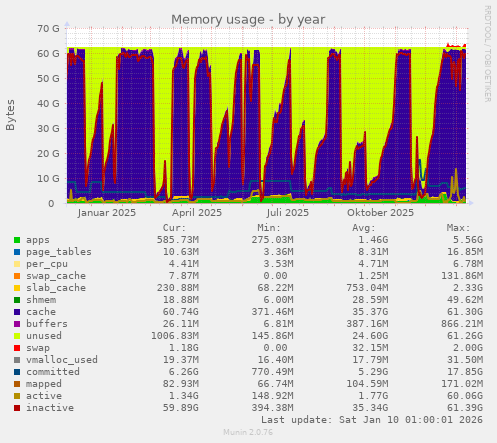497x443 pixels.
Task: Click the swap_cache max value 131.86M
Action: pos(462,276)
